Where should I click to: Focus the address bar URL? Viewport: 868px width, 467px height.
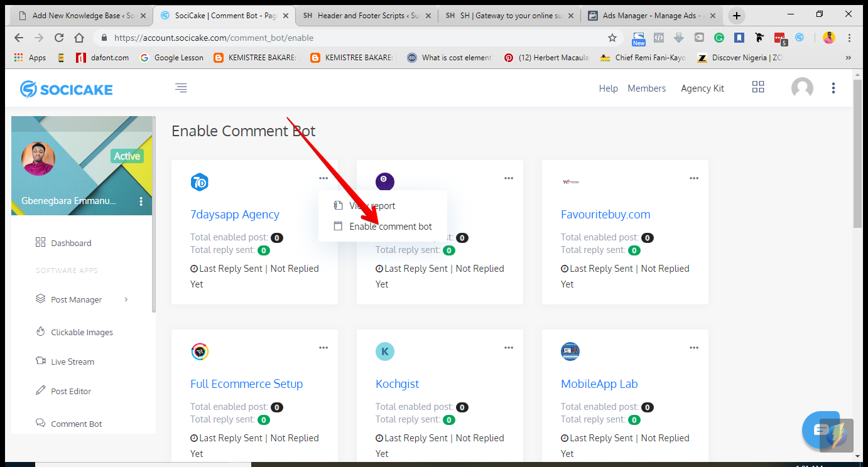click(214, 38)
